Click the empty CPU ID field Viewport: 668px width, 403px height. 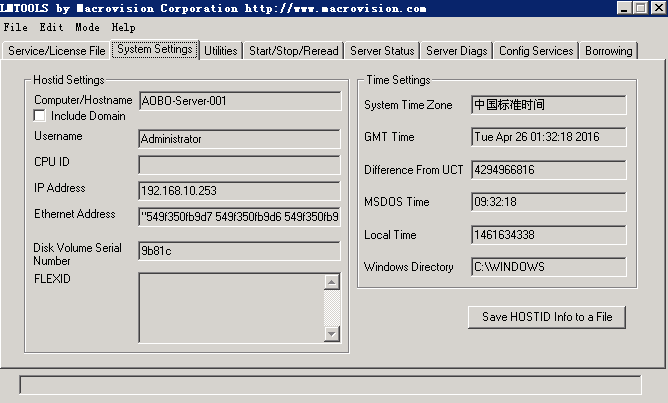[x=239, y=165]
